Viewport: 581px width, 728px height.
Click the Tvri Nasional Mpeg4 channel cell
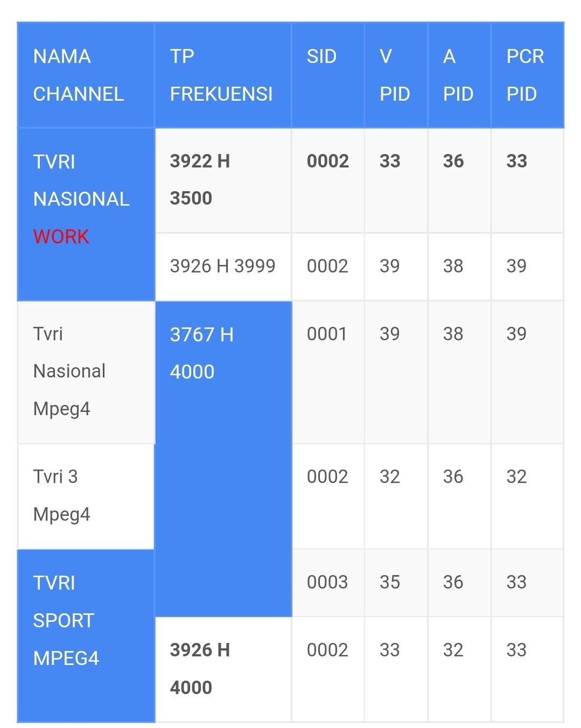[86, 372]
